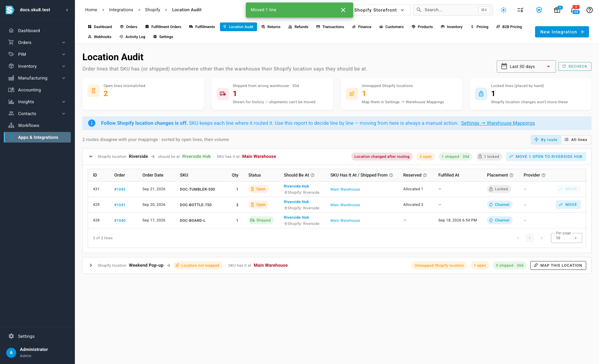The image size is (599, 364).
Task: Click the search magnifier icon
Action: click(419, 10)
